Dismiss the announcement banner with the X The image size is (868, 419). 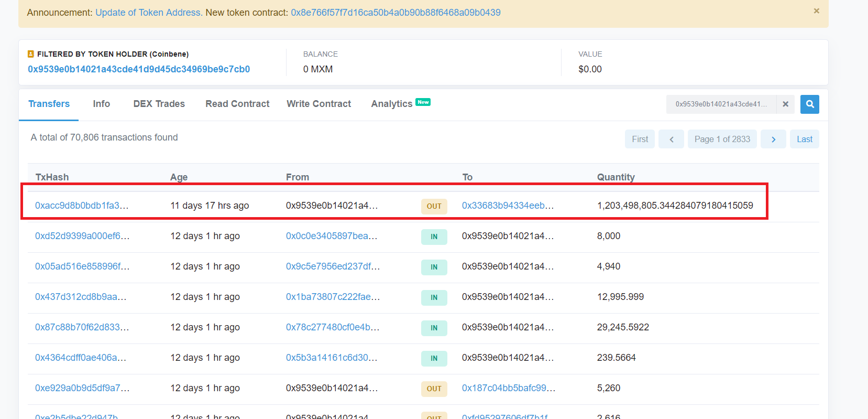[x=816, y=11]
